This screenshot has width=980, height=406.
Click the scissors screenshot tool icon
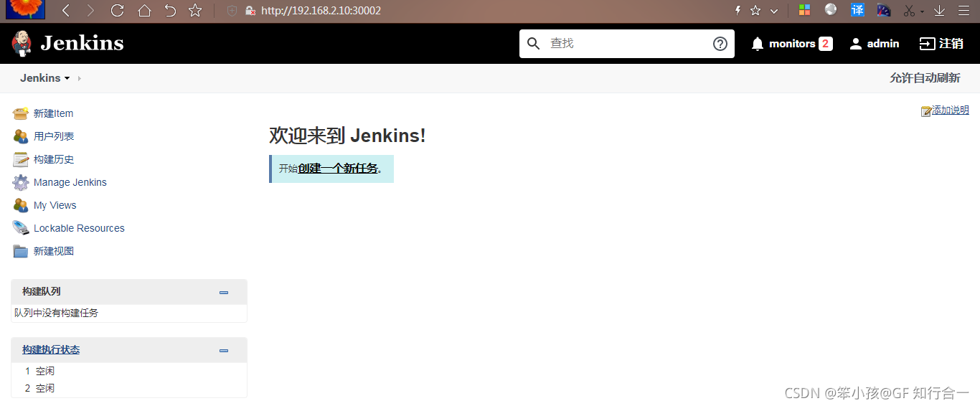point(910,11)
